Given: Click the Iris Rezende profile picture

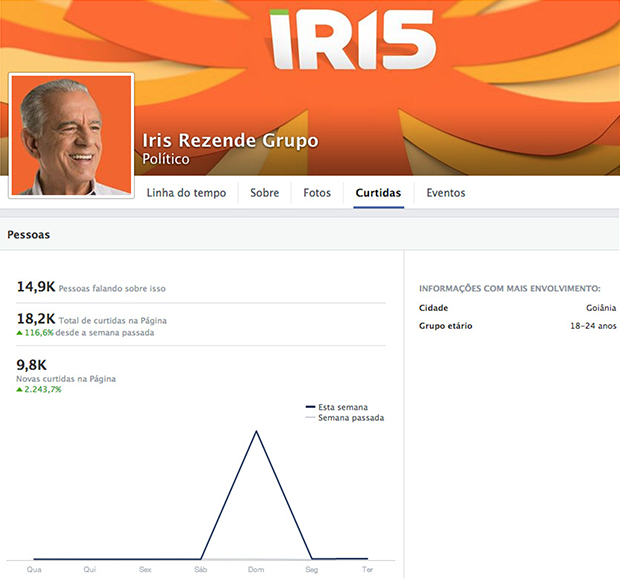Looking at the screenshot, I should coord(72,135).
